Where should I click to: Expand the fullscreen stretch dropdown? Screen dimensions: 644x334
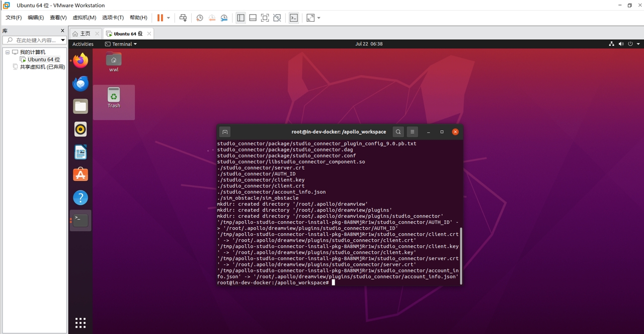pos(318,18)
